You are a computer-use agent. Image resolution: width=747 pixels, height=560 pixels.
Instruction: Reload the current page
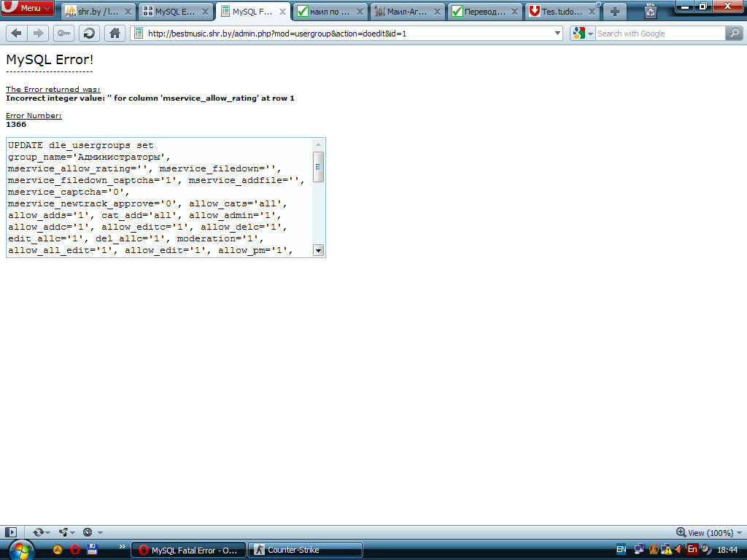point(89,33)
